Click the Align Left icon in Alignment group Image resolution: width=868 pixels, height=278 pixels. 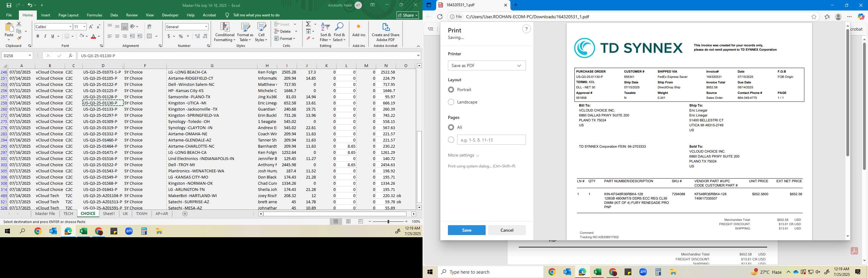pyautogui.click(x=110, y=36)
